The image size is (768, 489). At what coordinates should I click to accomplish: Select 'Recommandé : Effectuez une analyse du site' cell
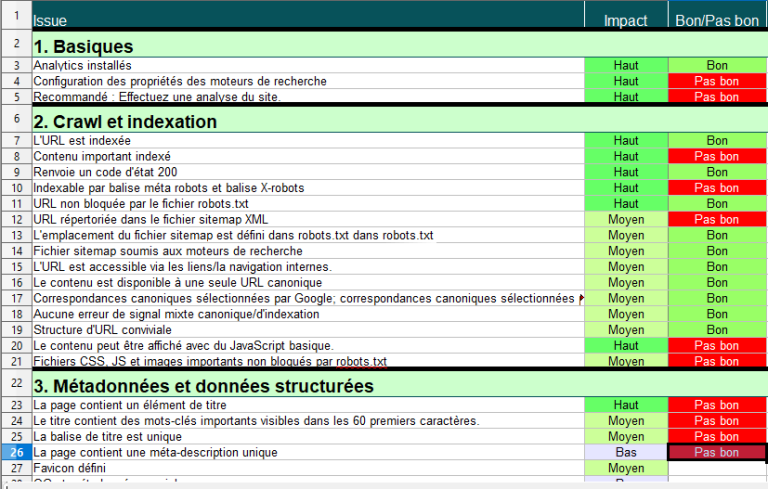pyautogui.click(x=308, y=97)
